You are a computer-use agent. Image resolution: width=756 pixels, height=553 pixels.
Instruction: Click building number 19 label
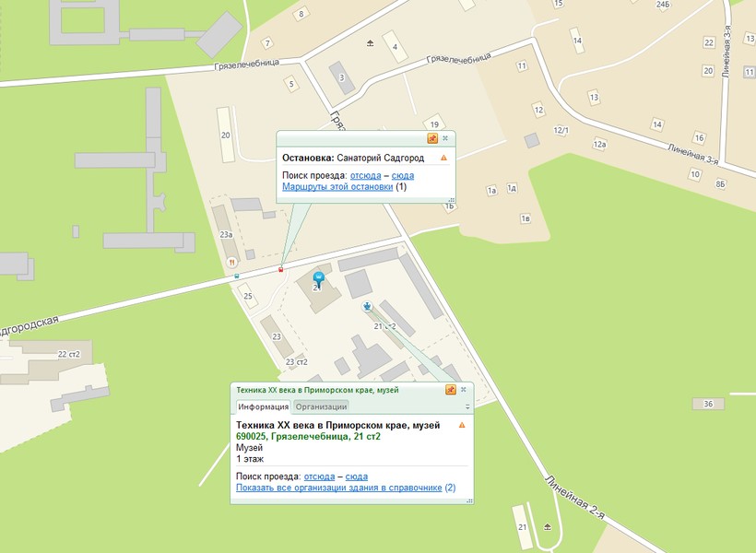tap(434, 124)
